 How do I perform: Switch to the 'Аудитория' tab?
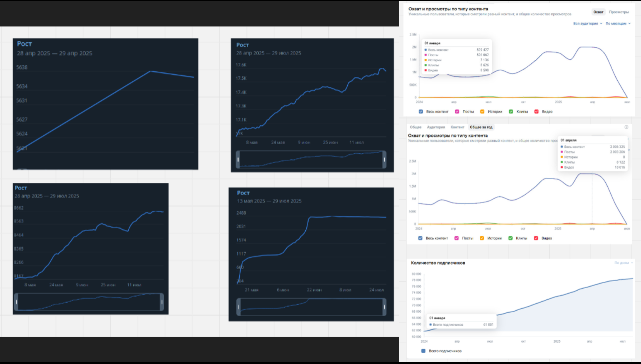point(436,127)
